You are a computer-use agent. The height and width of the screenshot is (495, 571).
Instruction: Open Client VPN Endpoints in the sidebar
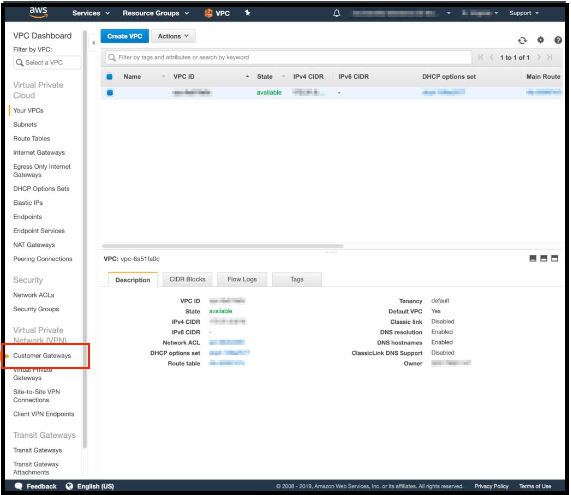point(44,414)
